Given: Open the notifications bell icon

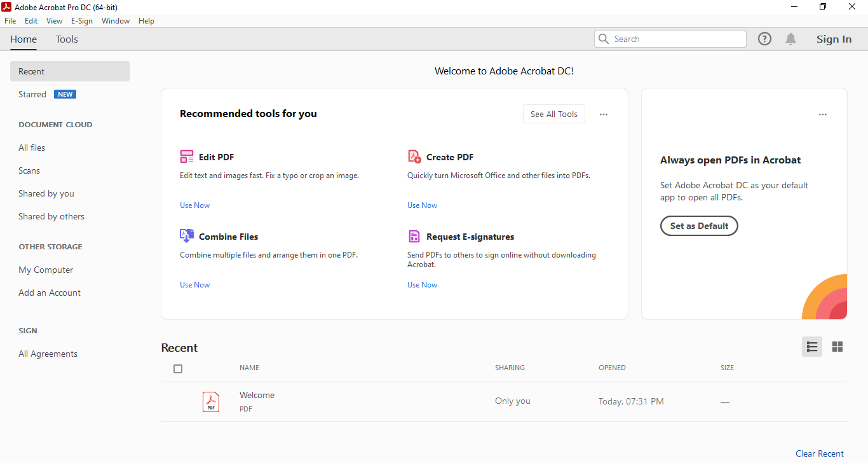Looking at the screenshot, I should 790,39.
